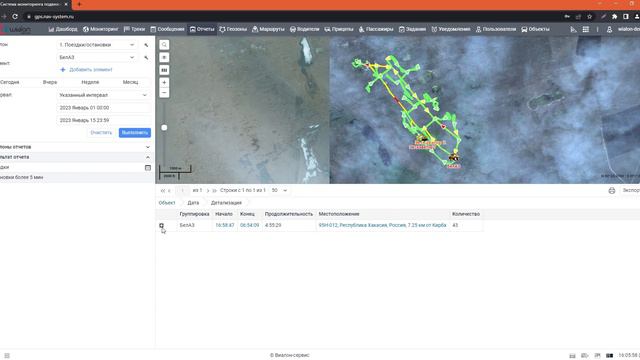
Task: Go to previous results page
Action: [x=169, y=191]
